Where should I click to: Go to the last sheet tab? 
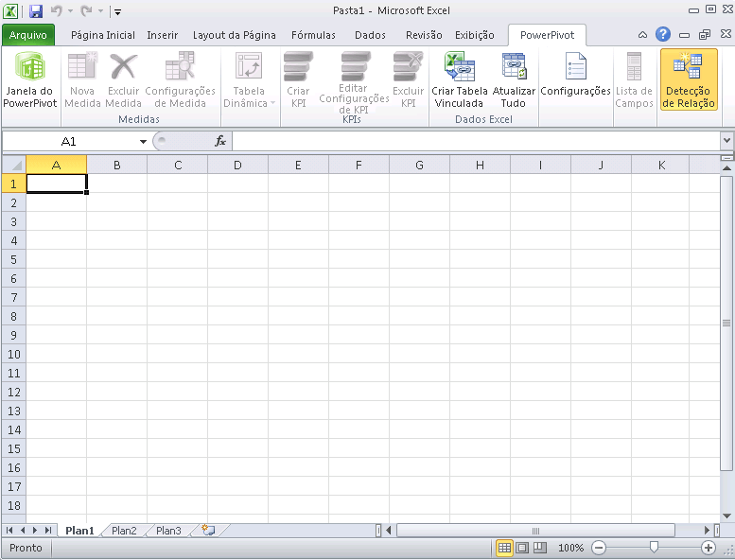[48, 530]
